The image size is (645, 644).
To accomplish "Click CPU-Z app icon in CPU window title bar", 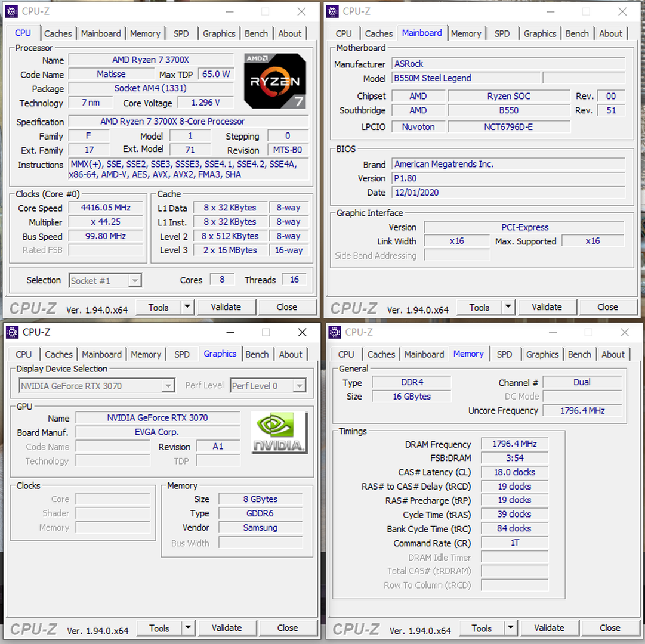I will click(11, 11).
